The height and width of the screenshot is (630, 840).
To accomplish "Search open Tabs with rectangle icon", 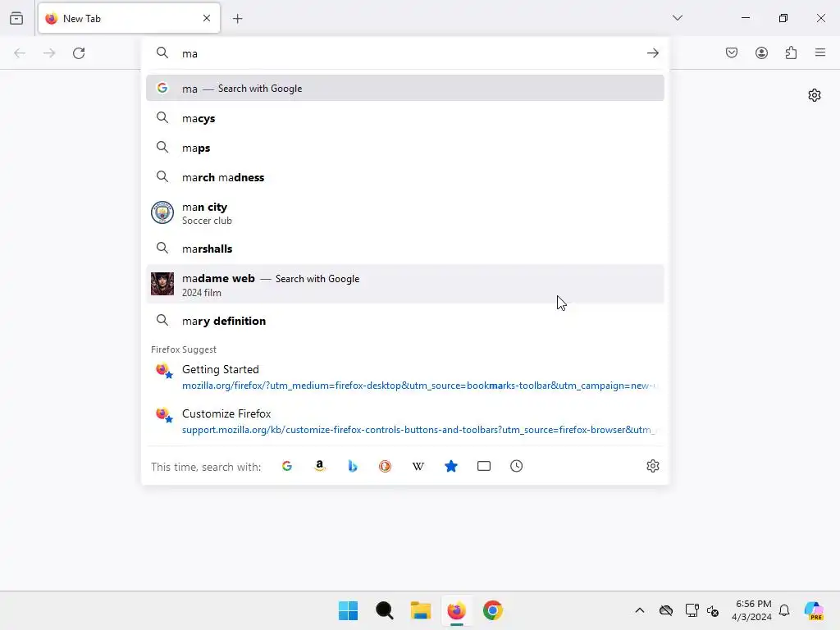I will pyautogui.click(x=484, y=466).
